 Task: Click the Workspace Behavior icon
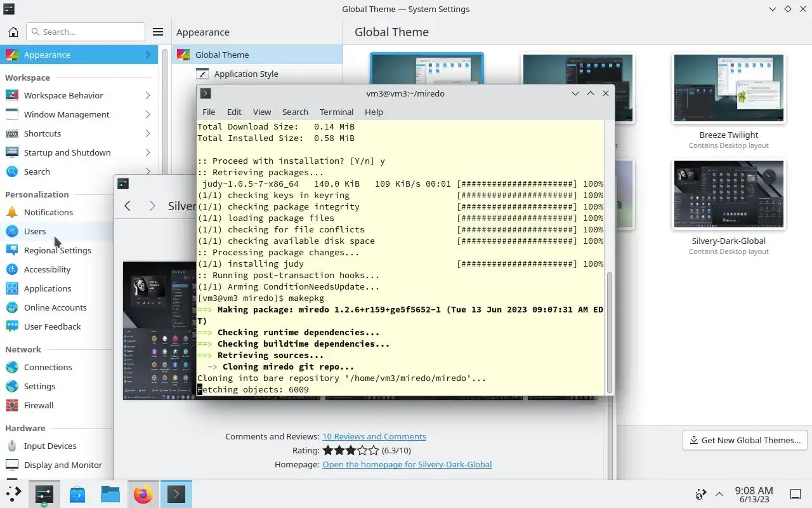click(12, 95)
